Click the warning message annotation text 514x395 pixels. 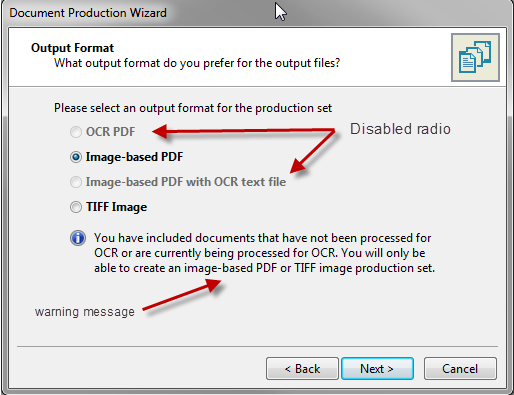[85, 312]
